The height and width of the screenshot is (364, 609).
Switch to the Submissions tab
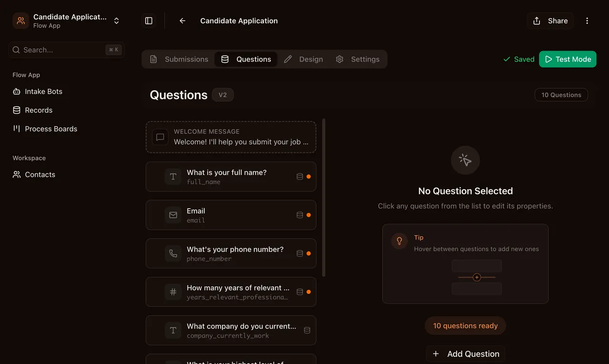(187, 59)
